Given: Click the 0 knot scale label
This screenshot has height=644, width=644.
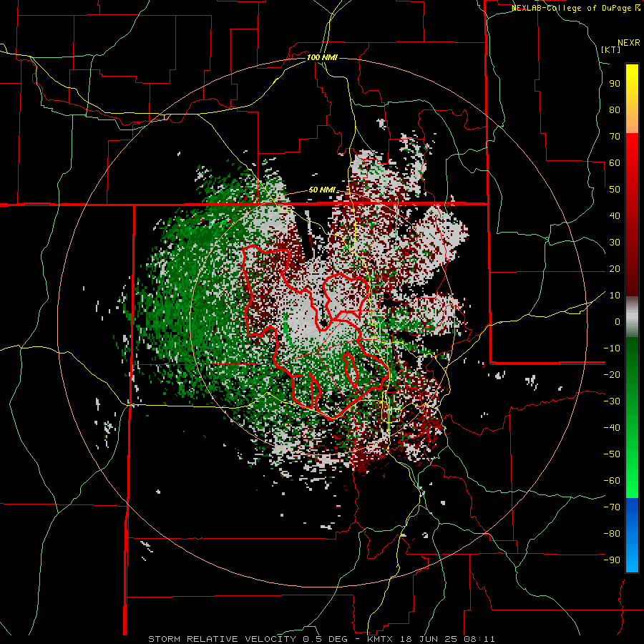Looking at the screenshot, I should coord(618,321).
